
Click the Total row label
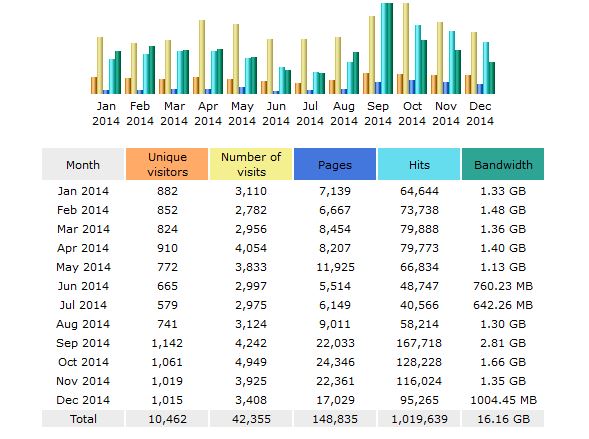click(83, 419)
